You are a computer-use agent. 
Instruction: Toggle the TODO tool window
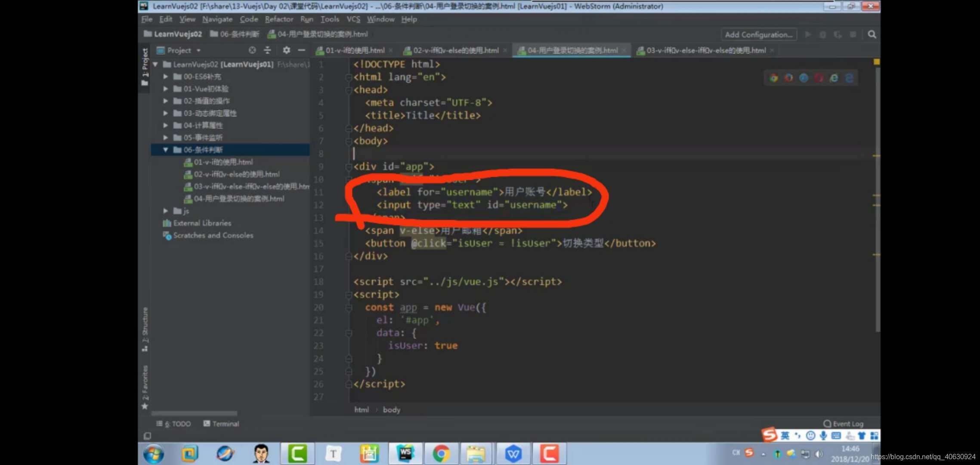(173, 424)
